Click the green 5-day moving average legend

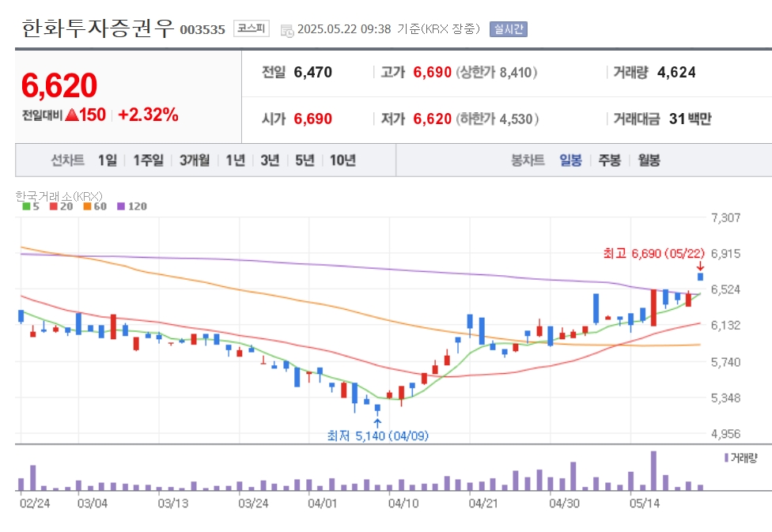31,206
